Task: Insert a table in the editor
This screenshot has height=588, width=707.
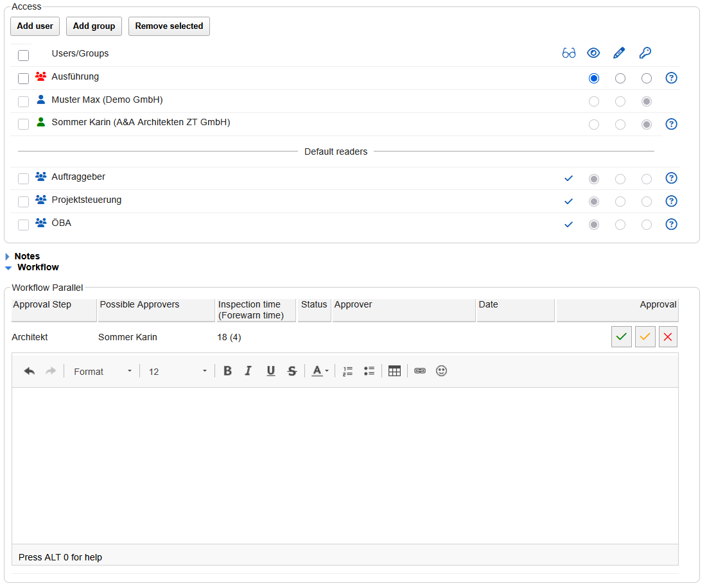Action: click(x=394, y=371)
